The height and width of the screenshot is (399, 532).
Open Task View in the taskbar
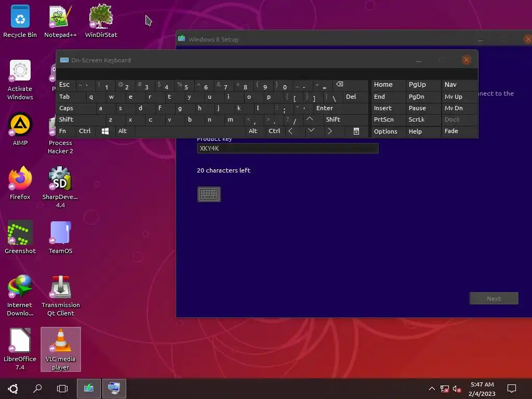62,389
